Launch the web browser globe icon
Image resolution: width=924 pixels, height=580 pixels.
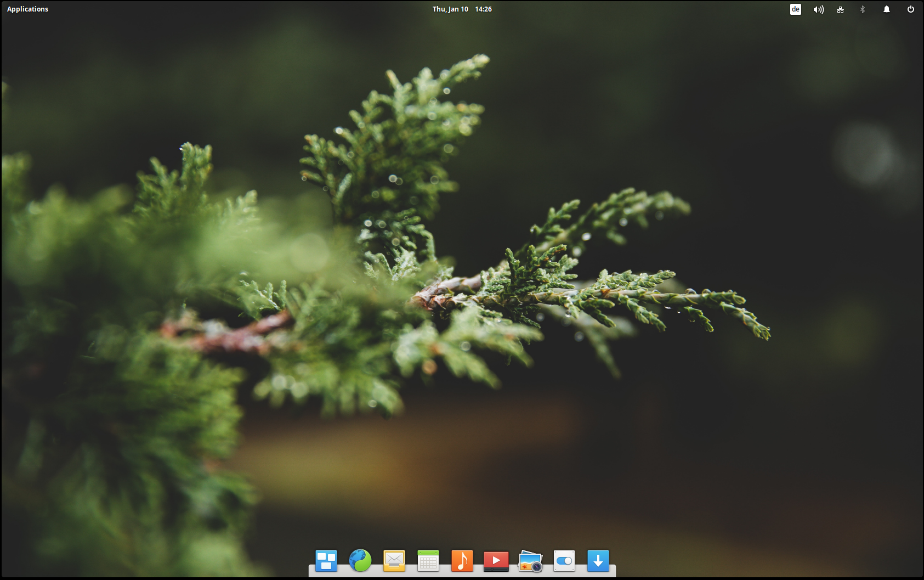[360, 561]
